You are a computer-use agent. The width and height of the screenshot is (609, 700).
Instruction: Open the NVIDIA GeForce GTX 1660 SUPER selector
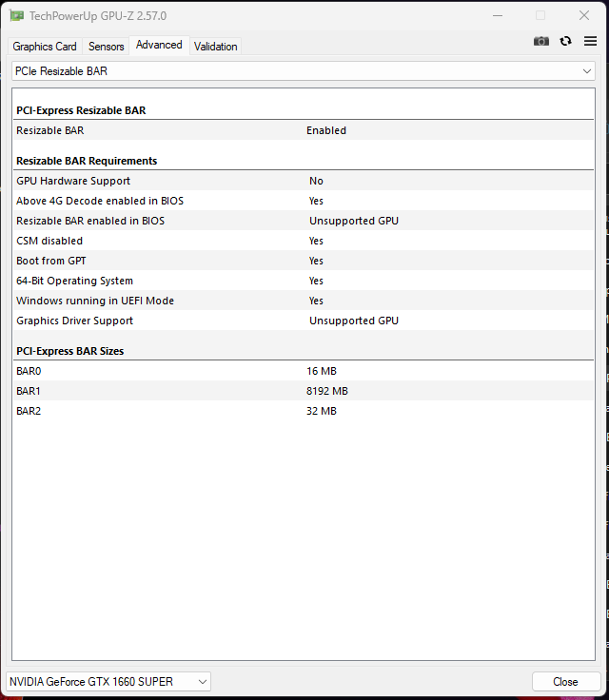[108, 682]
